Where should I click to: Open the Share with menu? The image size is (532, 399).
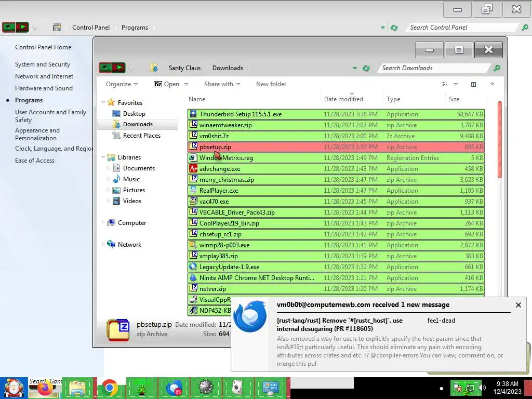[x=222, y=84]
